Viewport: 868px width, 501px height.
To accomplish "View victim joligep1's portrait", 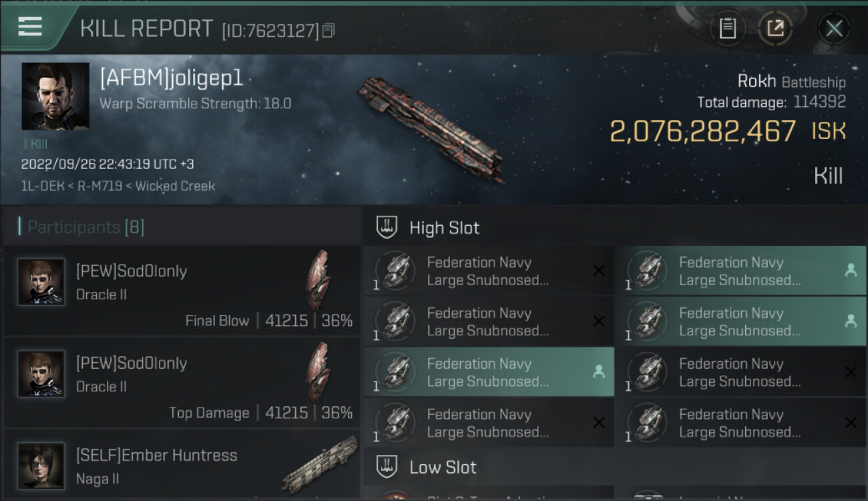I will click(x=55, y=96).
